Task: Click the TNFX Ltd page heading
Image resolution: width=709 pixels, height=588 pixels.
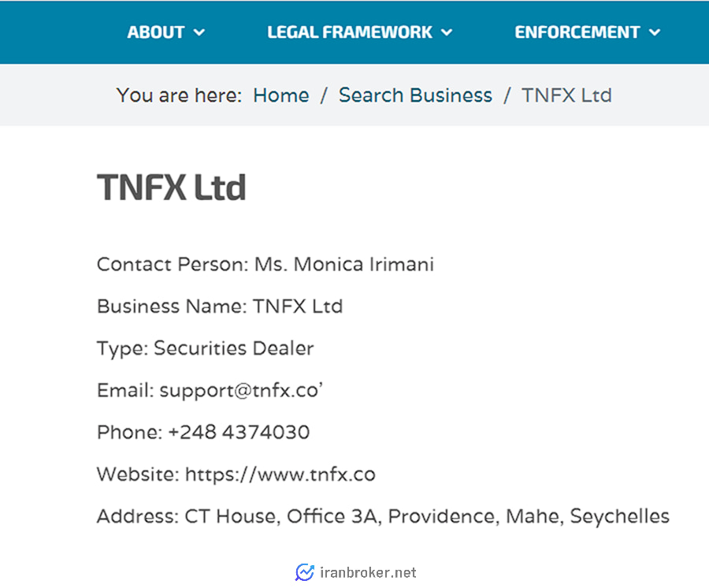Action: pos(172,188)
